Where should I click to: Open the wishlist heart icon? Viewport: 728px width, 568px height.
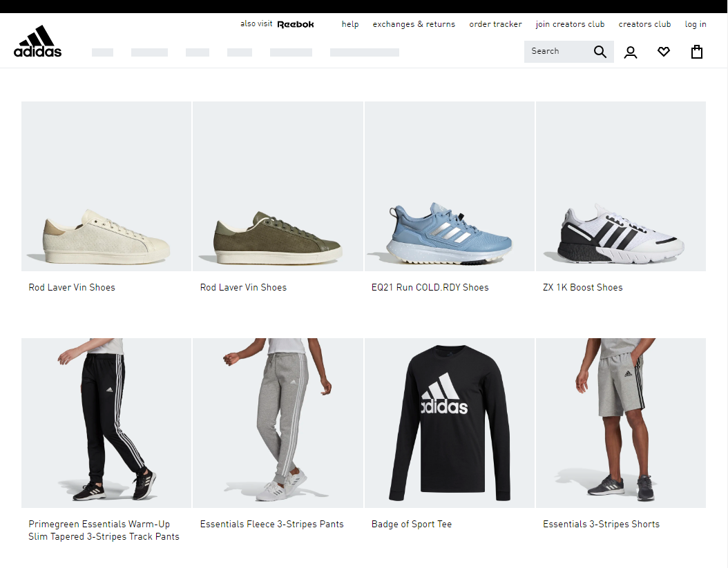click(664, 52)
